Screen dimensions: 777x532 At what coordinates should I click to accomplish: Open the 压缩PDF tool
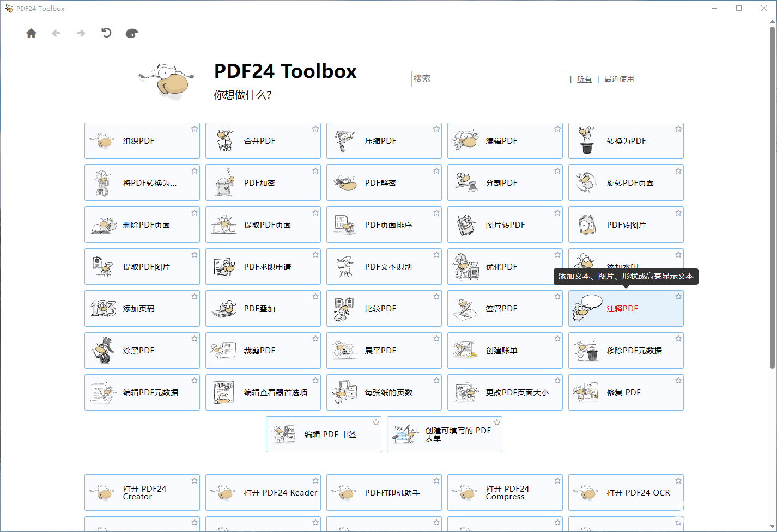pyautogui.click(x=384, y=140)
